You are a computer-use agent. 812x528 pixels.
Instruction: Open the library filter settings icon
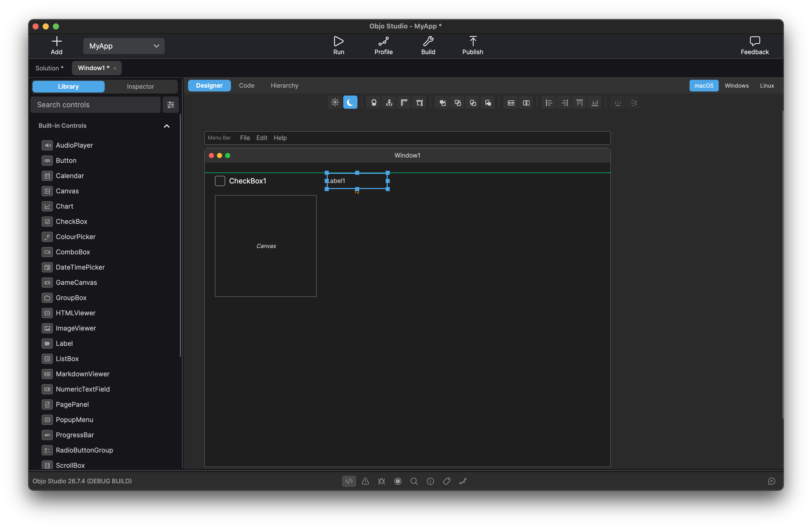pos(170,105)
